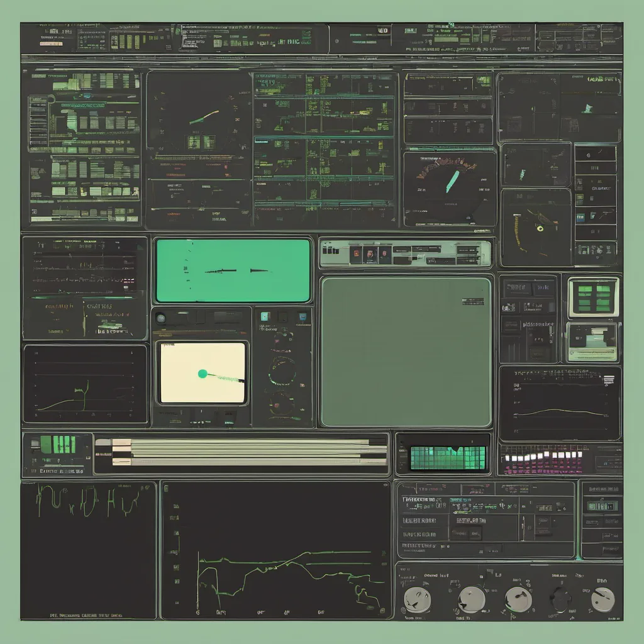
Task: Turn the leftmost rotary knob in bottom row
Action: pyautogui.click(x=417, y=599)
